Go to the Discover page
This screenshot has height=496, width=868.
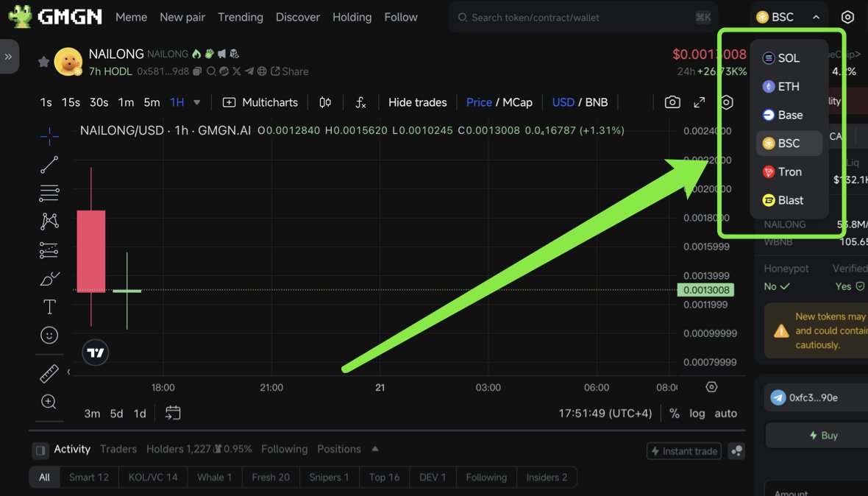(x=298, y=17)
